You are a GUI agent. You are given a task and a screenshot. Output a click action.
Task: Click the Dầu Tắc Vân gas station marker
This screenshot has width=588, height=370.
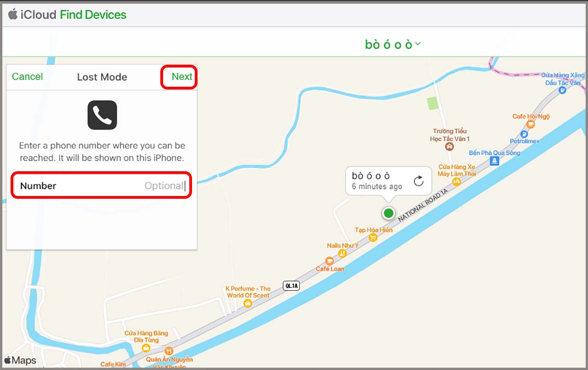click(562, 90)
